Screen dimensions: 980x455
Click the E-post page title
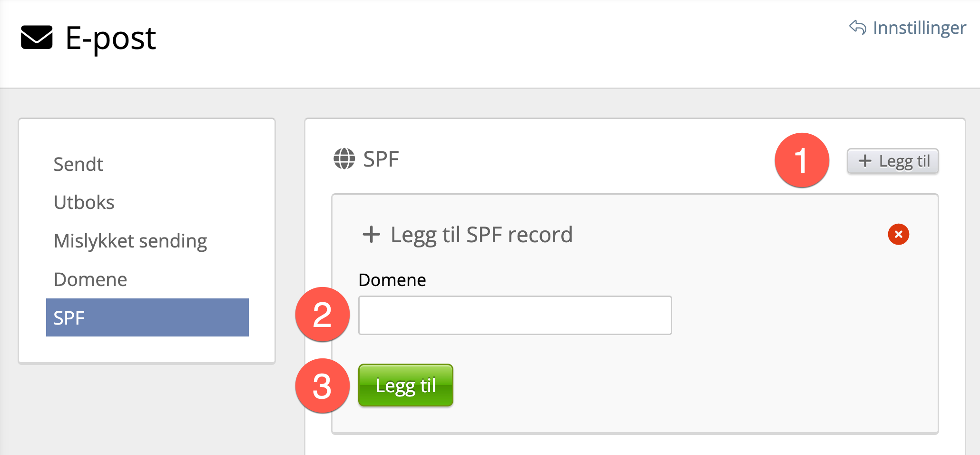pyautogui.click(x=110, y=38)
